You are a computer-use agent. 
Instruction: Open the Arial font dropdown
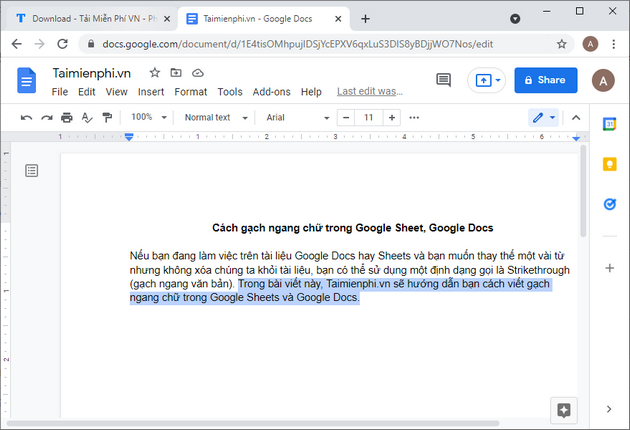point(297,118)
